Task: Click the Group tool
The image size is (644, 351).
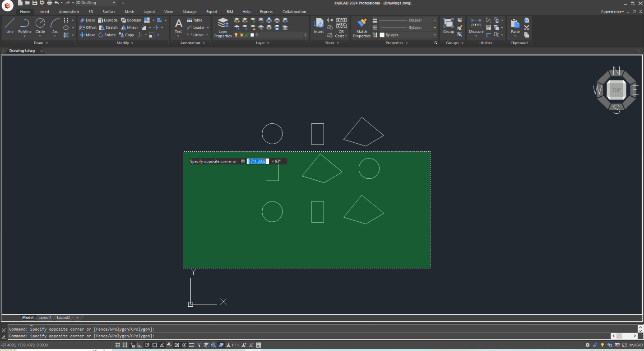Action: 448,26
